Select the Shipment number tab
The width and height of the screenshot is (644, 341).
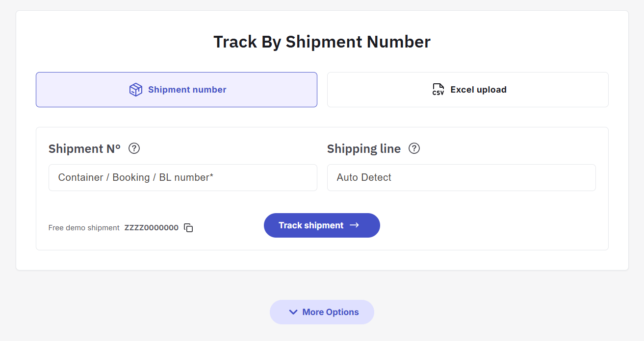click(177, 90)
